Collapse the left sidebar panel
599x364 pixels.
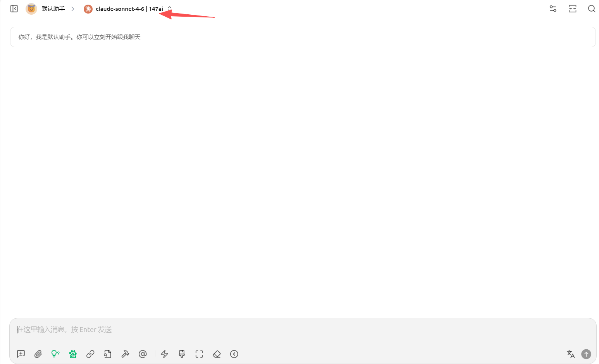(14, 9)
